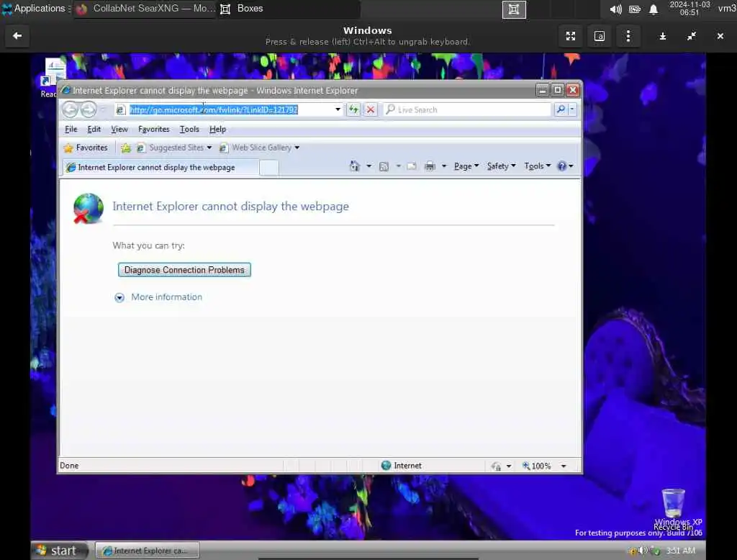The image size is (737, 560).
Task: Open a new tab with the blank tab button
Action: coord(269,168)
